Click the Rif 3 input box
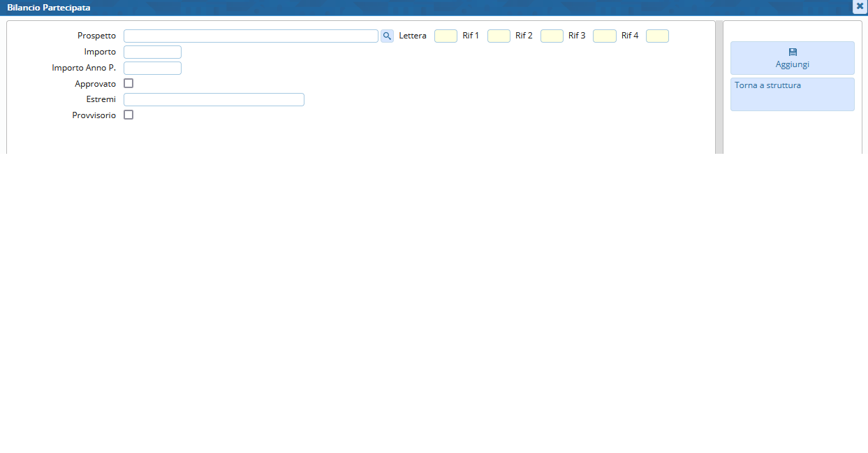The height and width of the screenshot is (453, 868). [x=604, y=36]
